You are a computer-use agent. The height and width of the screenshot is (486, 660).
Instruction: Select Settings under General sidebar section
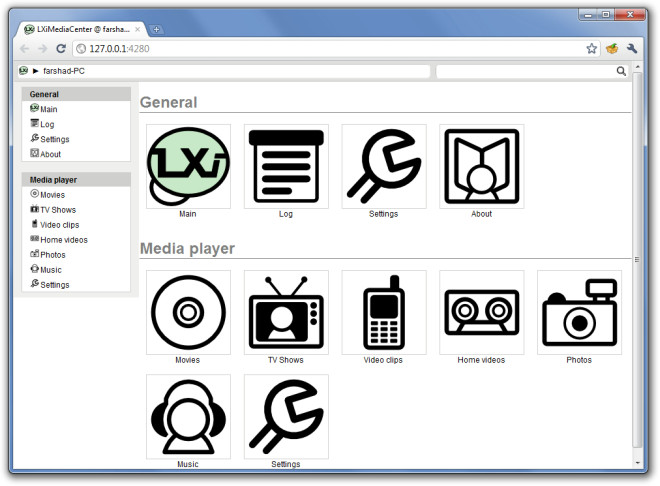(x=50, y=139)
